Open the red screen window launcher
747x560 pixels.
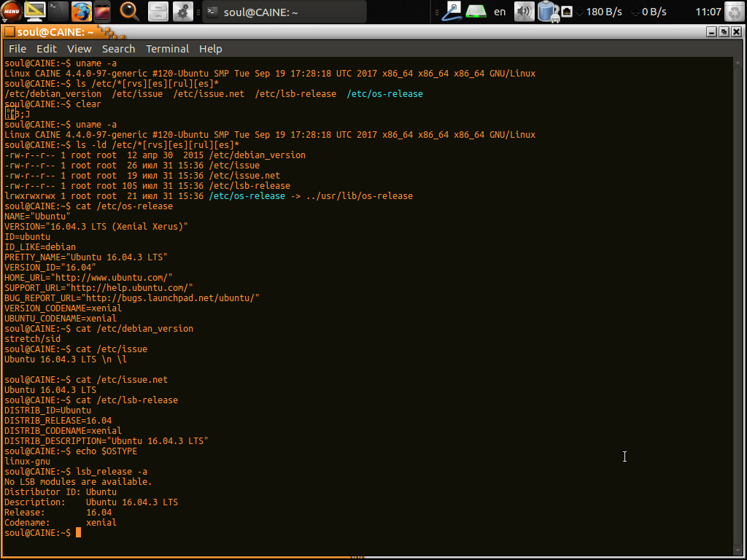tap(102, 12)
